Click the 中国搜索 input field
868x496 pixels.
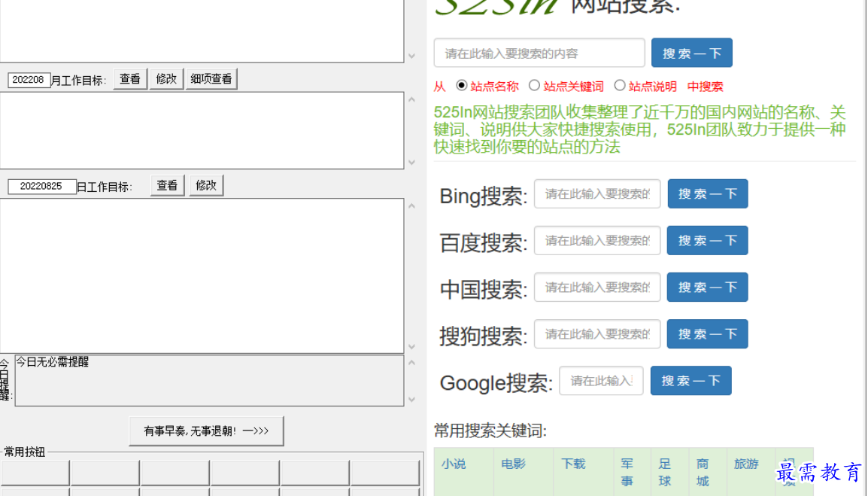(x=597, y=287)
